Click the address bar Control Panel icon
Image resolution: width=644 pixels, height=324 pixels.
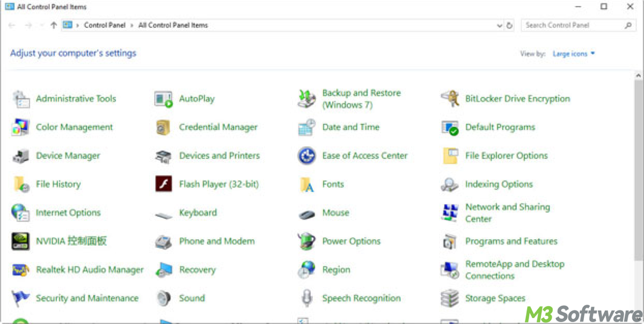(x=68, y=25)
